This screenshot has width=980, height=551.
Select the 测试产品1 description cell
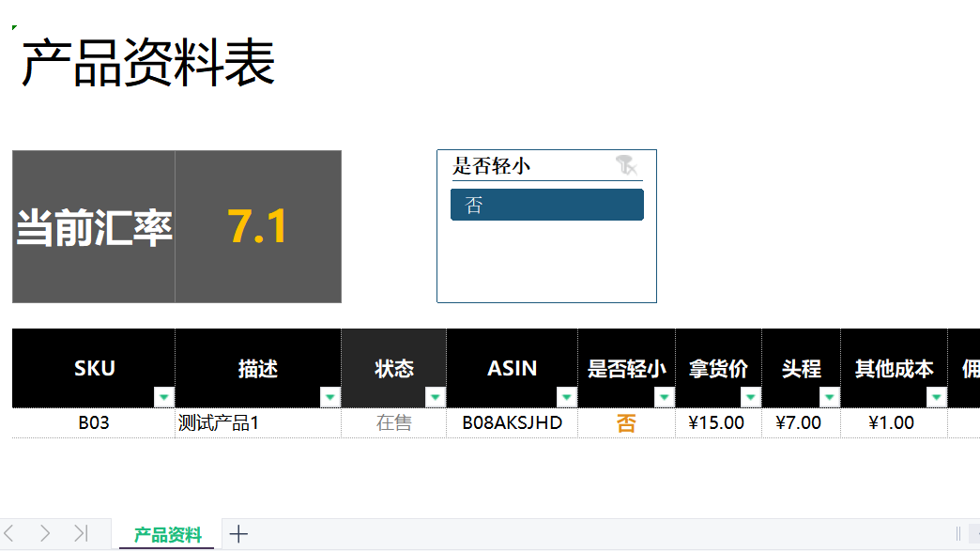point(258,423)
